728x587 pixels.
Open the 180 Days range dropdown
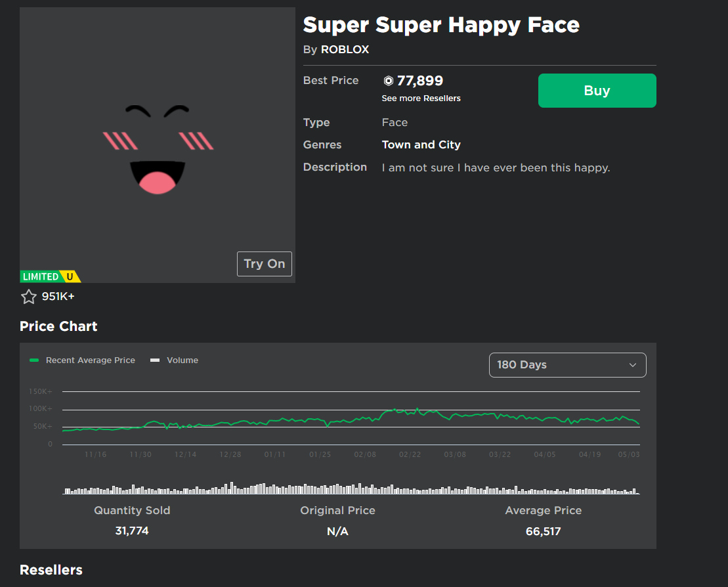point(567,365)
